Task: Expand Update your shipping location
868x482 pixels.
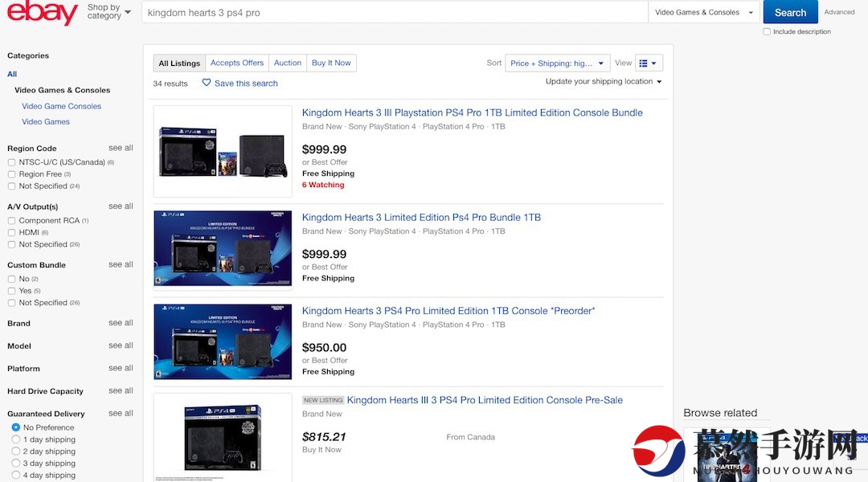Action: (x=604, y=81)
